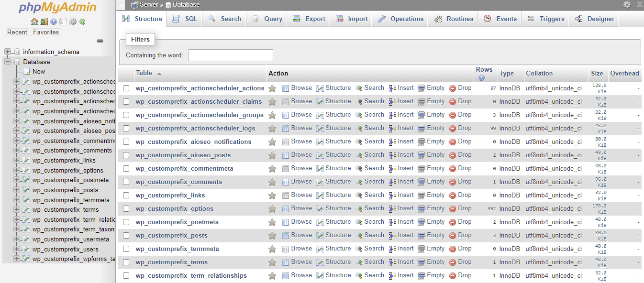This screenshot has width=644, height=283.
Task: Open MySQL documentation via document icon
Action: tap(63, 22)
